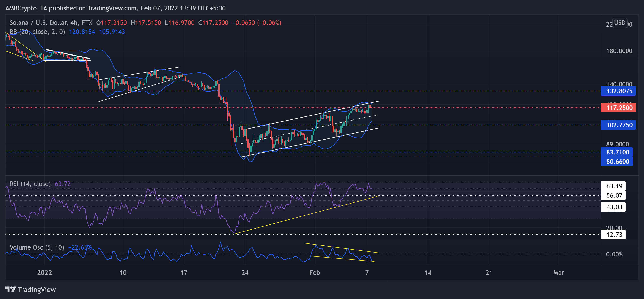Click the open value O117.3150 in header
The image size is (644, 299).
[112, 23]
